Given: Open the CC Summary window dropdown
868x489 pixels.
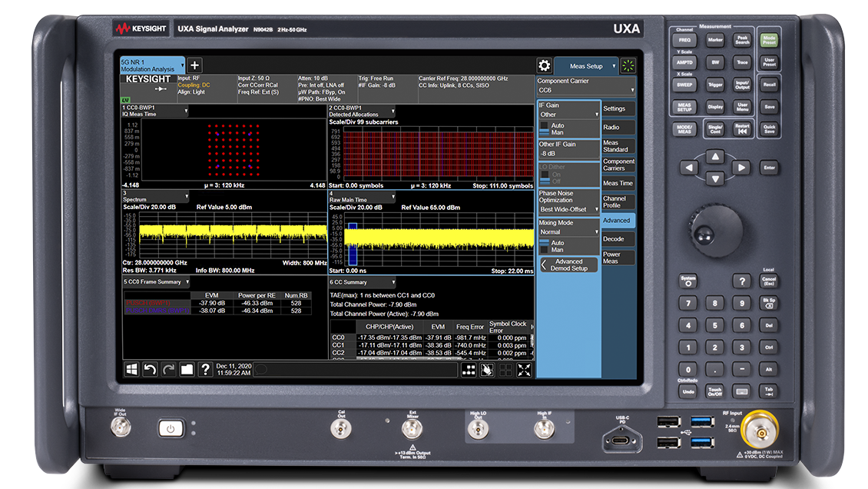Looking at the screenshot, I should [362, 282].
